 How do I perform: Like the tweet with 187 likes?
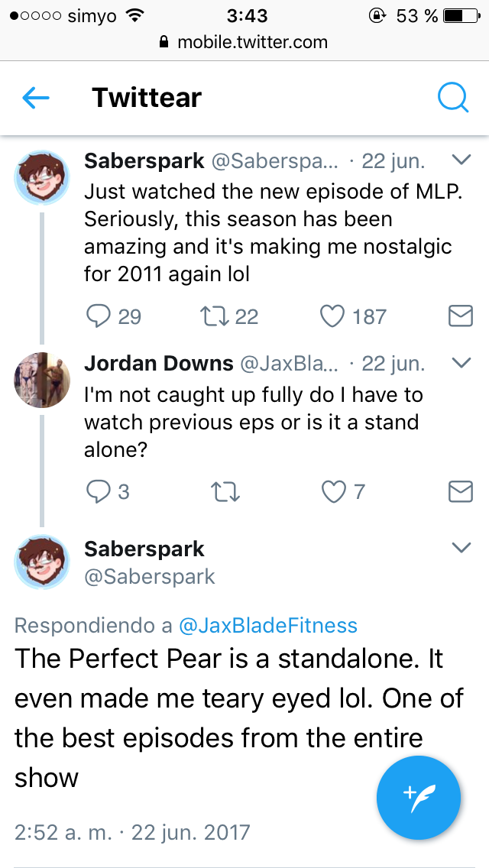point(332,316)
